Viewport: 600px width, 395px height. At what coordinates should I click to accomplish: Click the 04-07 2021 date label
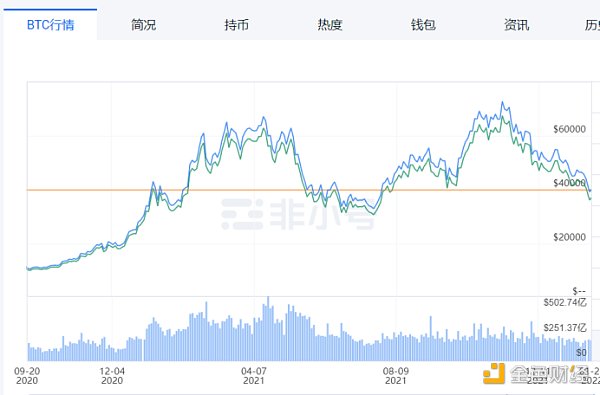pyautogui.click(x=254, y=376)
